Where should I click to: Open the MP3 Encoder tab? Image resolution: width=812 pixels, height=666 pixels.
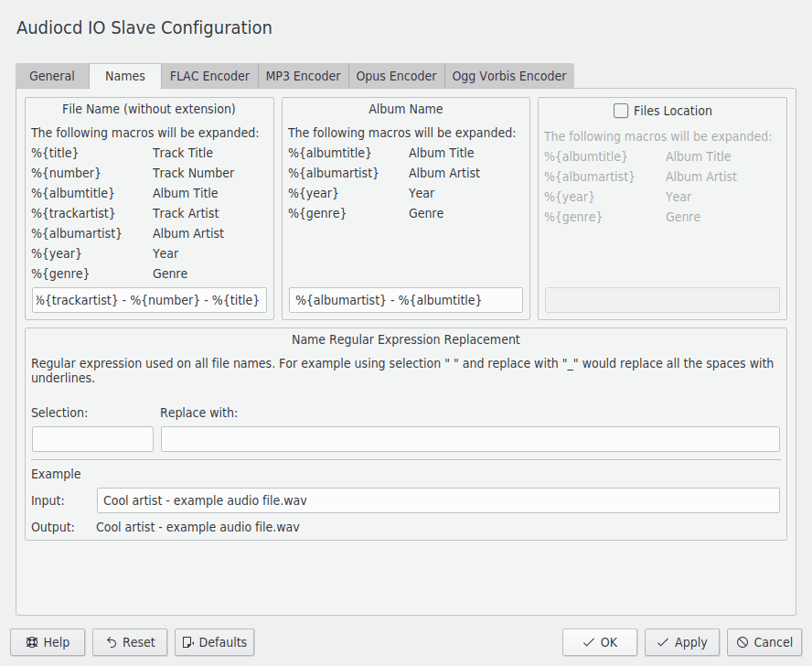pyautogui.click(x=303, y=76)
